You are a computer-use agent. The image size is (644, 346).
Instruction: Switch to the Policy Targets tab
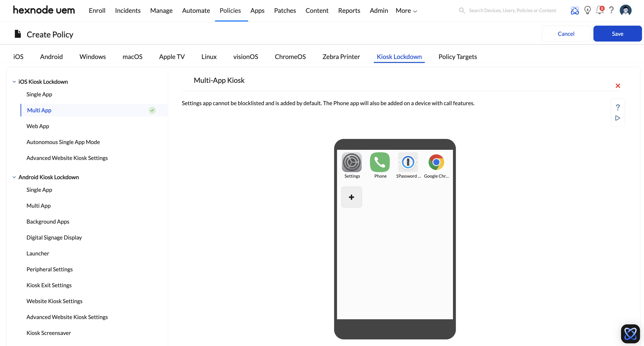[x=458, y=57]
